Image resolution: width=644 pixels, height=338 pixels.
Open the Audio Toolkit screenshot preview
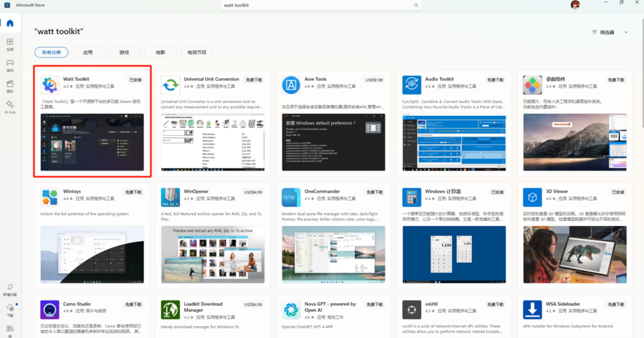click(x=454, y=142)
